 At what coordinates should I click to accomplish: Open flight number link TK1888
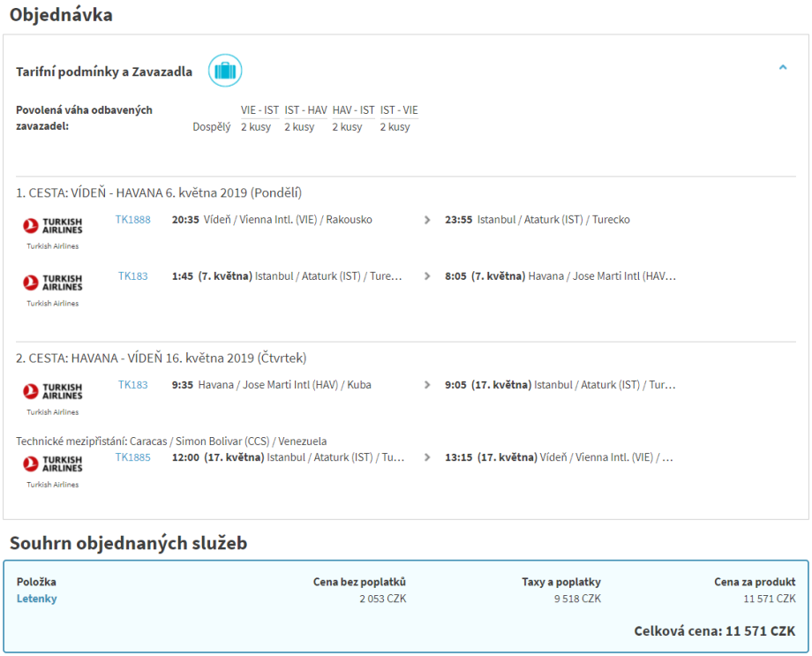click(x=133, y=220)
